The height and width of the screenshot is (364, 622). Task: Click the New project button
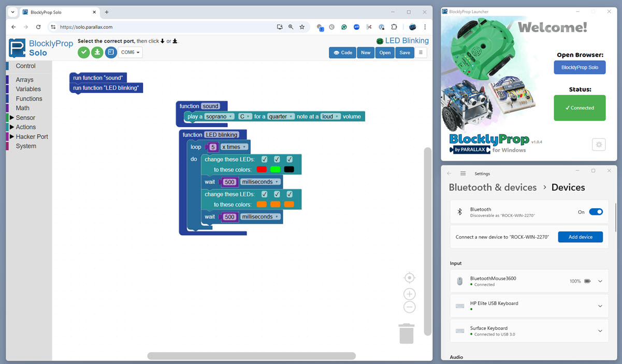pyautogui.click(x=366, y=52)
